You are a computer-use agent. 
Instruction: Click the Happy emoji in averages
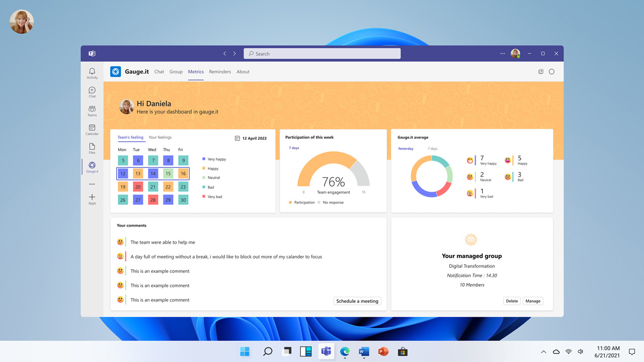pyautogui.click(x=508, y=160)
